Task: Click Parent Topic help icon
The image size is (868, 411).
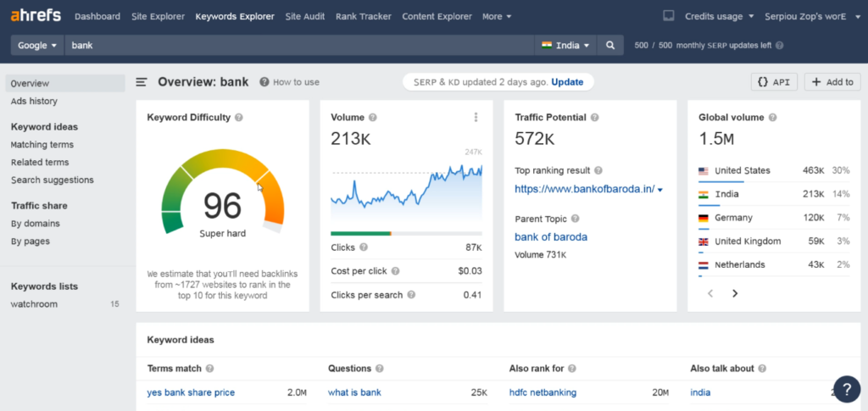Action: tap(576, 219)
